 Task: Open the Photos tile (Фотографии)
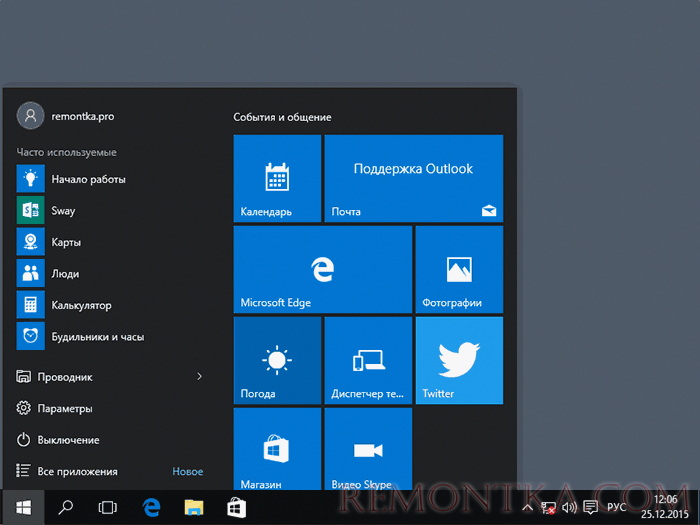tap(458, 269)
